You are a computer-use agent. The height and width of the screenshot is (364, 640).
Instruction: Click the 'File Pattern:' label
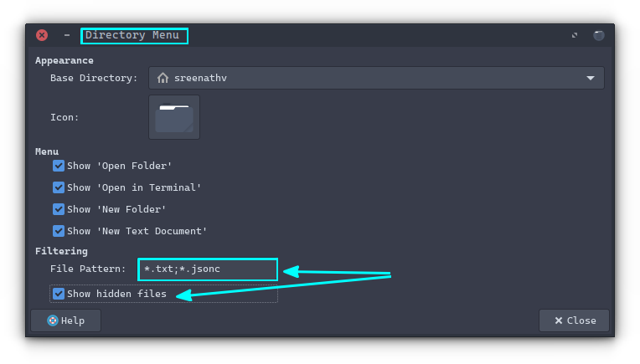click(x=88, y=269)
